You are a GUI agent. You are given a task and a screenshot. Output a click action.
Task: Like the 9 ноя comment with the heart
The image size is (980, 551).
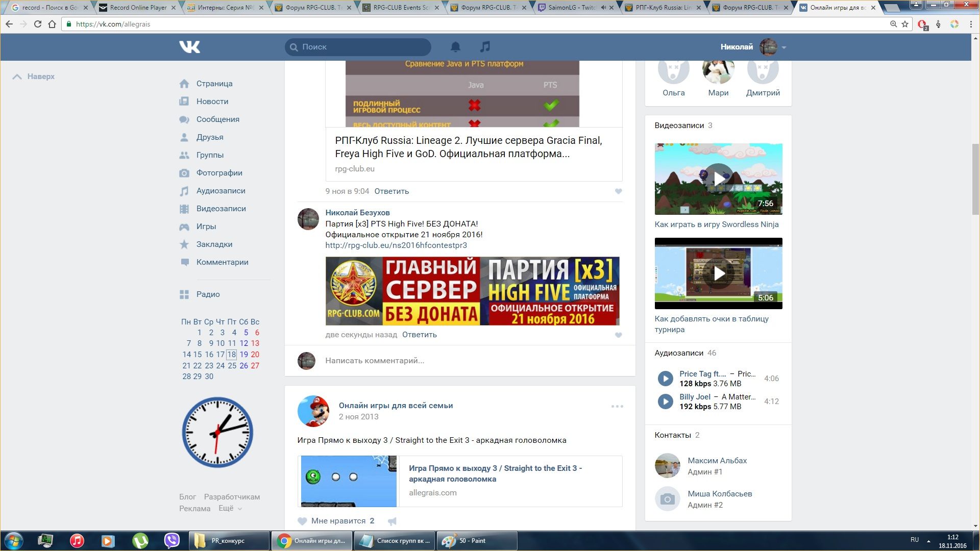tap(618, 191)
